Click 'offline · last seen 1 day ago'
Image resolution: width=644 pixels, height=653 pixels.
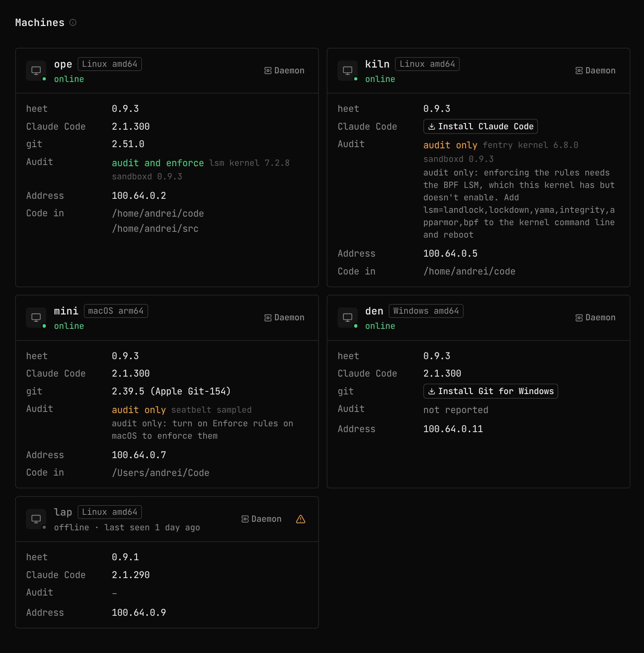point(127,528)
